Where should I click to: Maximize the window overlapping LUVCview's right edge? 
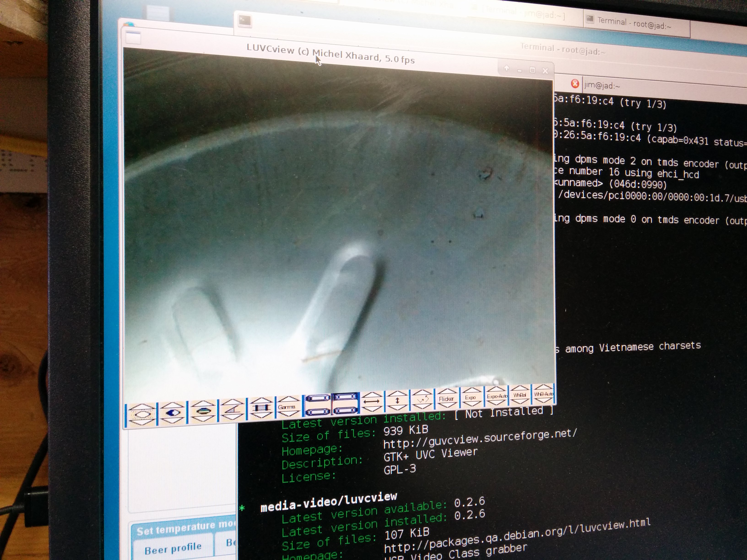pos(532,70)
